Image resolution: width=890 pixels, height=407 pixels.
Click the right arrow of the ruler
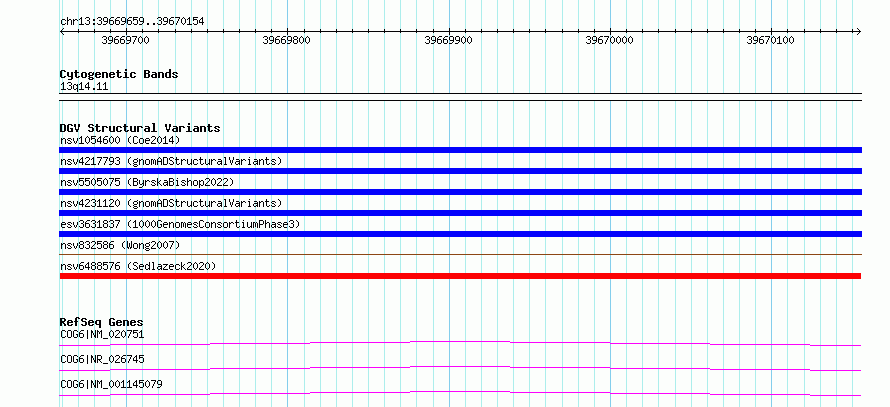[858, 32]
